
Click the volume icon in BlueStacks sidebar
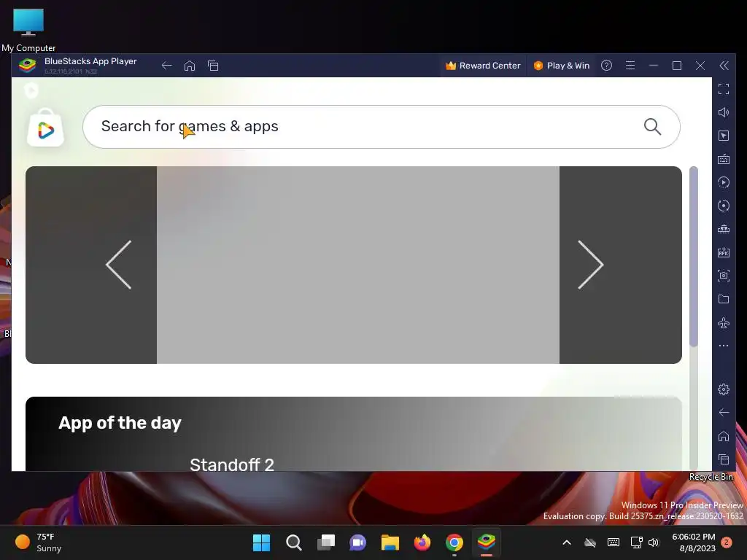coord(724,112)
